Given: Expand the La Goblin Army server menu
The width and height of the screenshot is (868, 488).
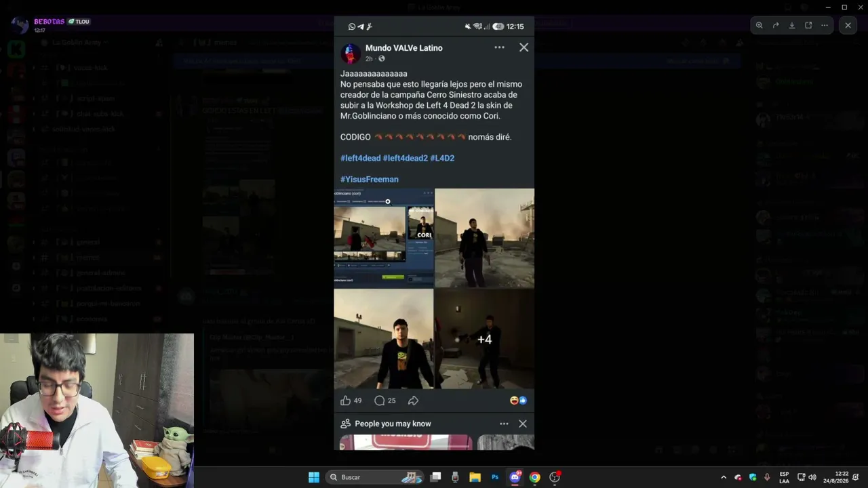Looking at the screenshot, I should coord(81,42).
